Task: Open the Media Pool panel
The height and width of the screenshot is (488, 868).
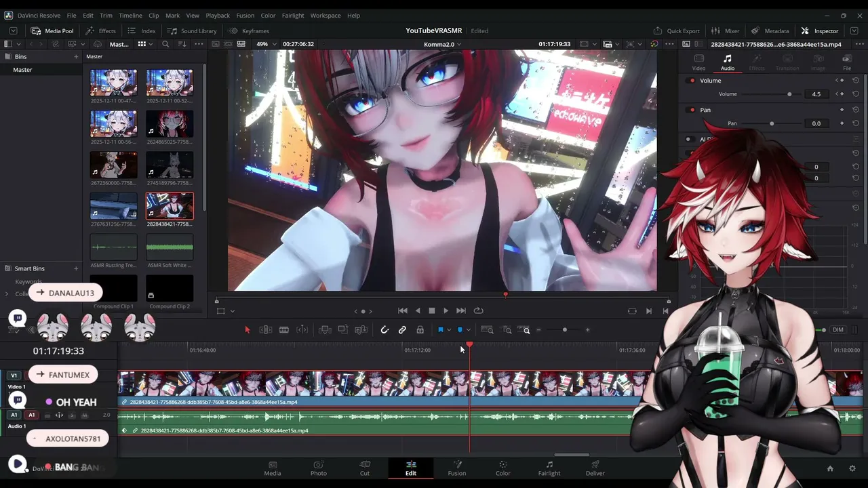Action: 52,30
